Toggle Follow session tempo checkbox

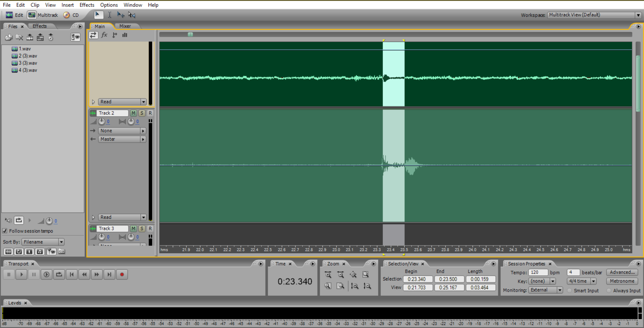tap(5, 231)
